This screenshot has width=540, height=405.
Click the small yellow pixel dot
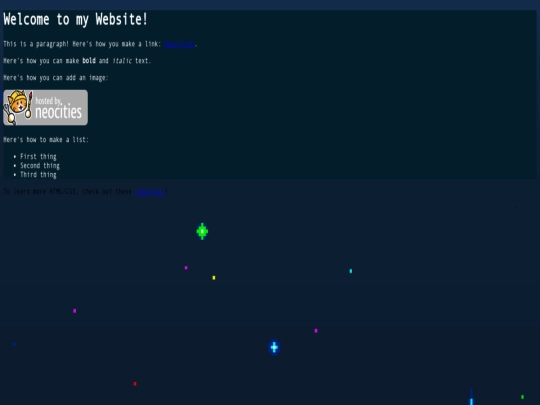click(214, 278)
